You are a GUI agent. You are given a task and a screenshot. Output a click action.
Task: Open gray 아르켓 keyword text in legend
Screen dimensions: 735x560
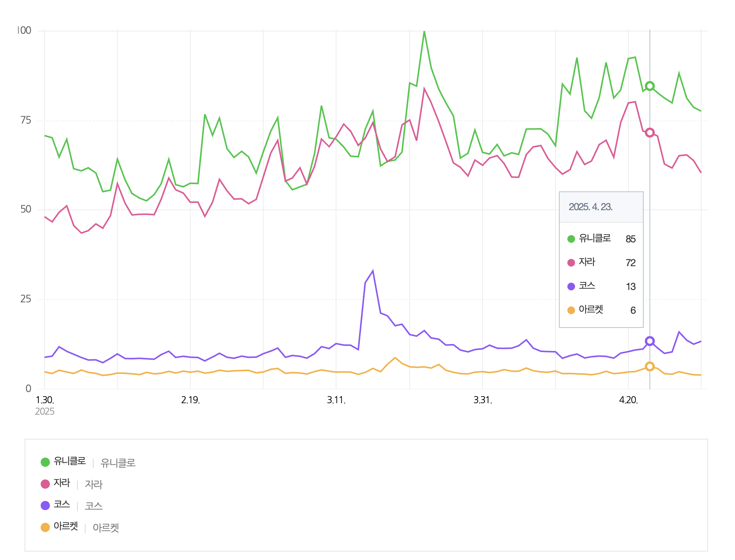click(x=106, y=528)
